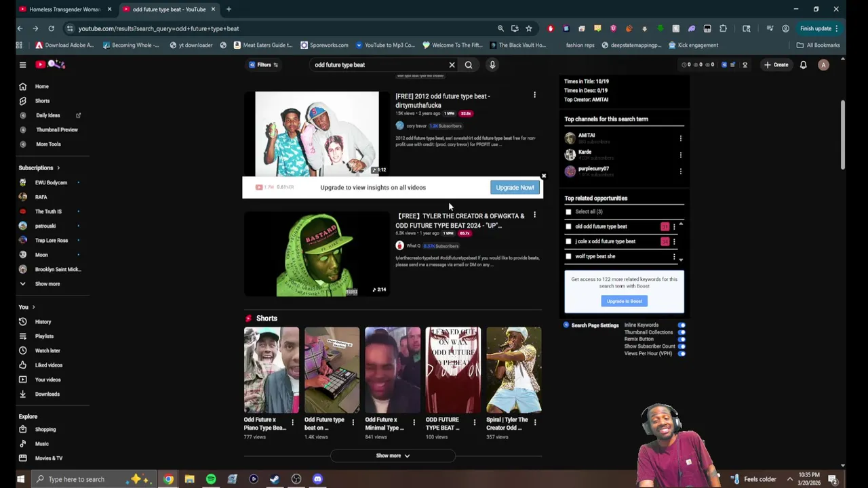This screenshot has width=868, height=488.
Task: Toggle Views Per Hour (VPH) setting
Action: [682, 354]
